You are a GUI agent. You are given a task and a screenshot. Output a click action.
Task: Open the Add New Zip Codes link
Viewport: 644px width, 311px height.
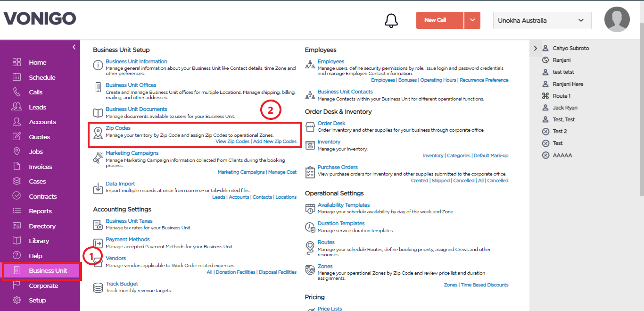tap(275, 141)
